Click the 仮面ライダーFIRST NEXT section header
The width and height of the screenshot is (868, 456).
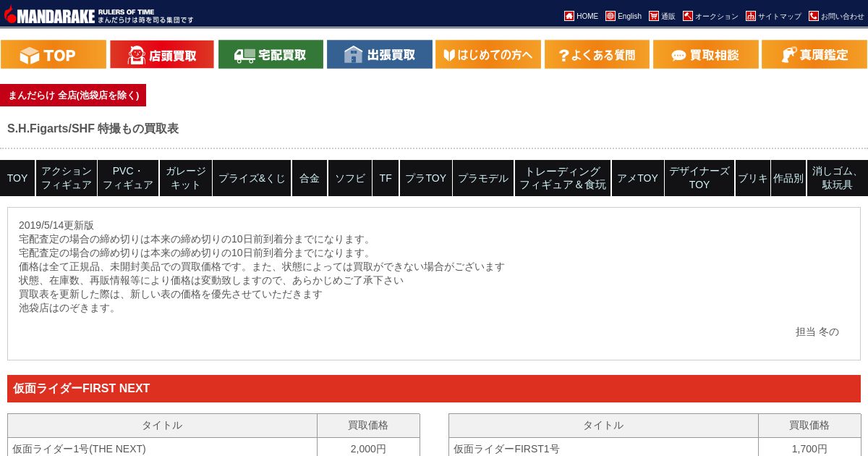point(434,389)
